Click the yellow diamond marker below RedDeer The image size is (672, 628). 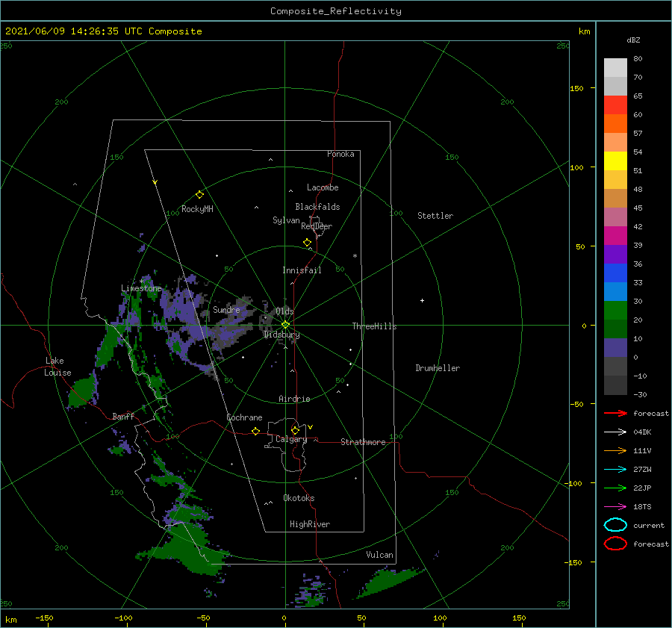(308, 242)
